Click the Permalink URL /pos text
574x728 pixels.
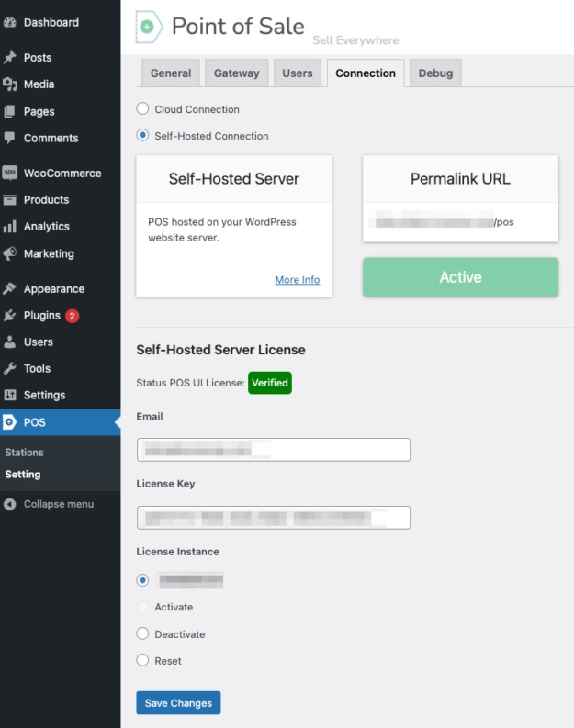(504, 222)
